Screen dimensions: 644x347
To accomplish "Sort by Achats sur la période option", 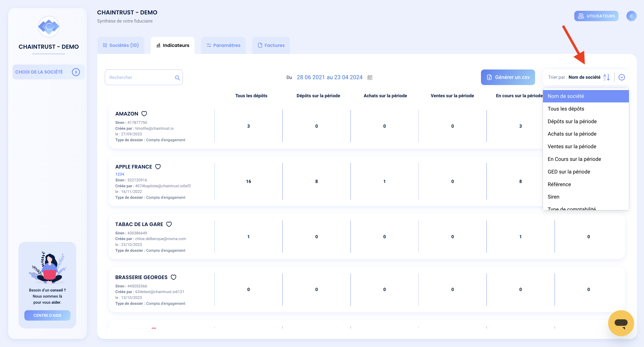I will click(x=586, y=134).
